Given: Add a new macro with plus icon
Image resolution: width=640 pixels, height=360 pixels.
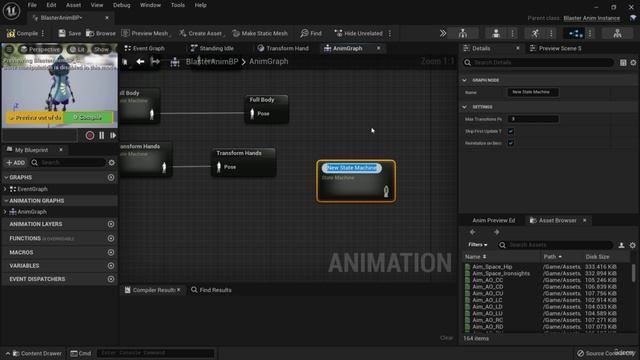Looking at the screenshot, I should point(111,253).
